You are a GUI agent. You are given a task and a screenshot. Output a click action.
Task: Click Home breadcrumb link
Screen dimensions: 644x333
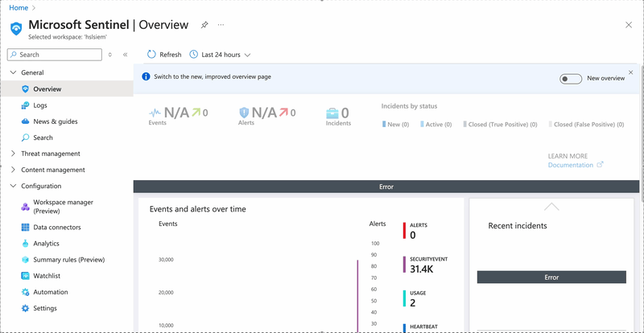[x=19, y=8]
